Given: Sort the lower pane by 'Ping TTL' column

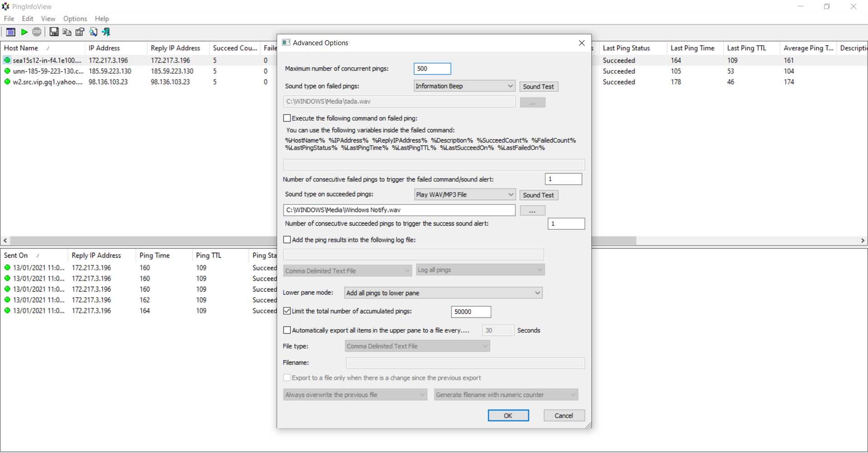Looking at the screenshot, I should [x=221, y=255].
